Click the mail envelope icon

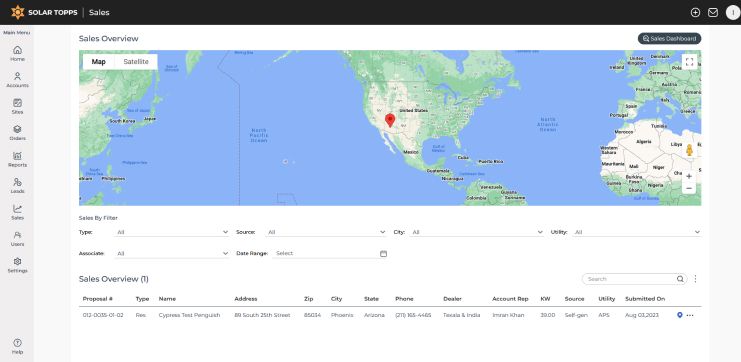point(713,13)
